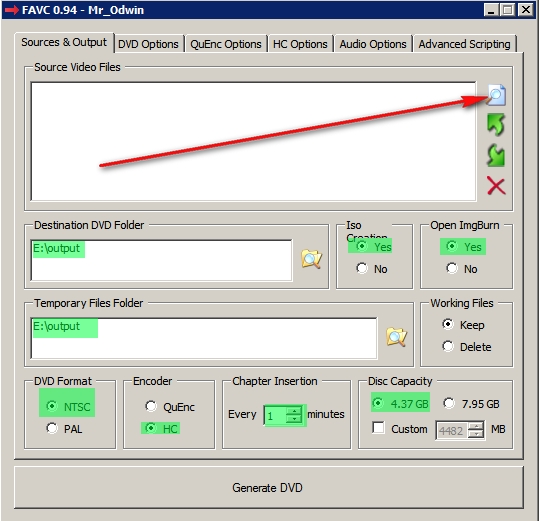Enable the Custom disc capacity checkbox
Image resolution: width=539 pixels, height=521 pixels.
(x=378, y=428)
